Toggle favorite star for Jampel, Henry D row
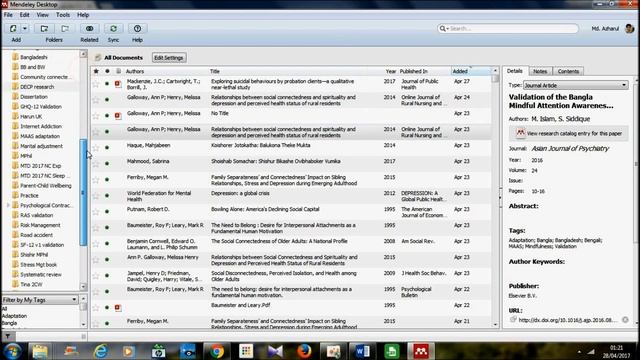 click(x=96, y=276)
